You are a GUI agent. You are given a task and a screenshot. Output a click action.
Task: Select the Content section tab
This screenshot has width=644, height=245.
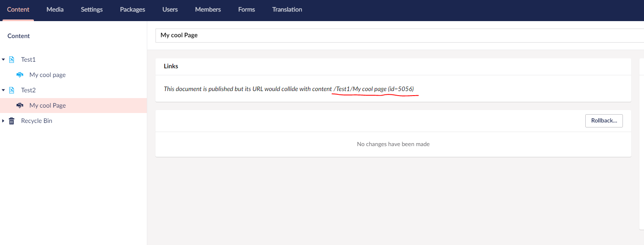[x=18, y=10]
